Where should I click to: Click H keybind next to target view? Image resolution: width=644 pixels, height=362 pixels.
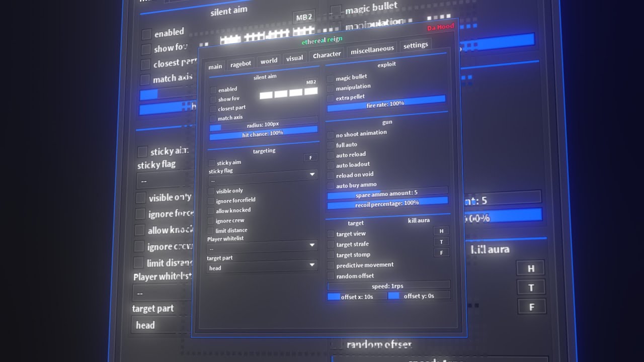[441, 231]
